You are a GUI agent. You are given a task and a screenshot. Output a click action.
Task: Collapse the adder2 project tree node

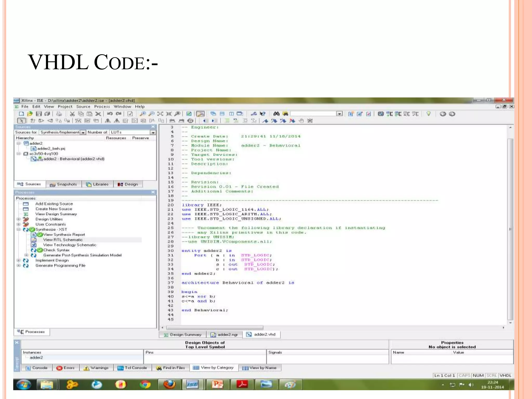point(18,143)
